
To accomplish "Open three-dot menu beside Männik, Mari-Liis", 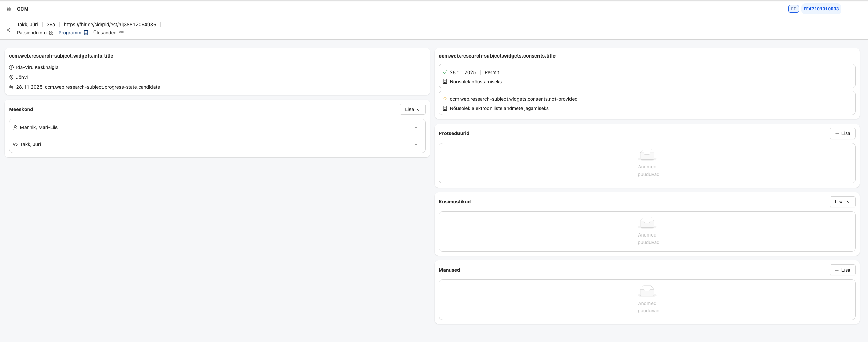I will [417, 127].
